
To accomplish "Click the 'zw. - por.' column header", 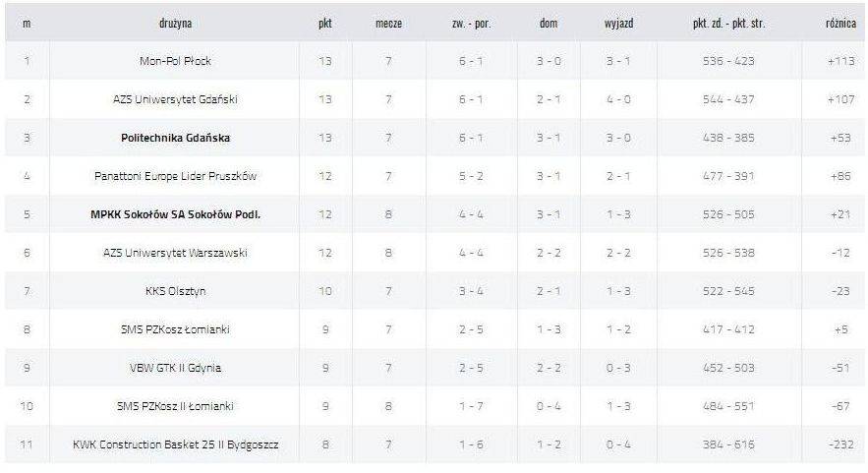I will (x=471, y=24).
